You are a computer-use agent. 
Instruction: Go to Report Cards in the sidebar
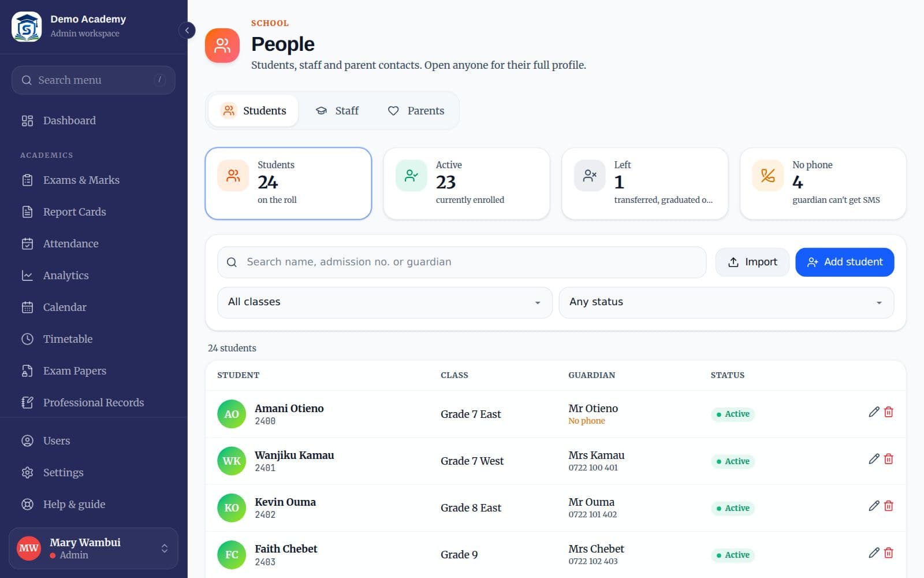tap(94, 212)
